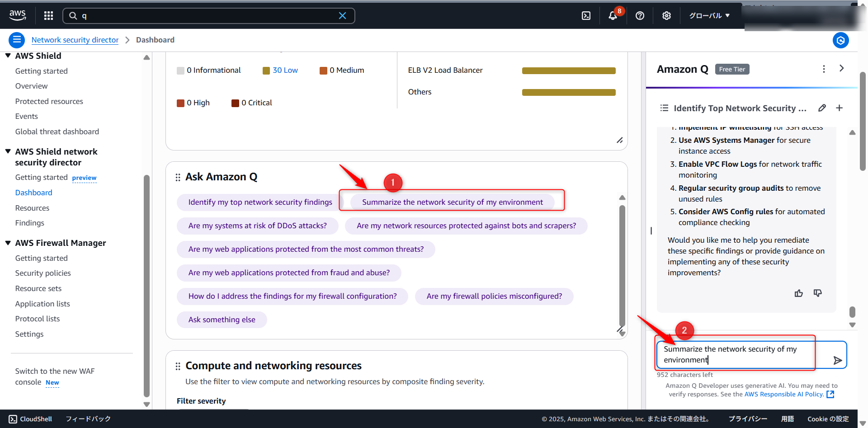Open the AWS services grid menu

(x=48, y=16)
